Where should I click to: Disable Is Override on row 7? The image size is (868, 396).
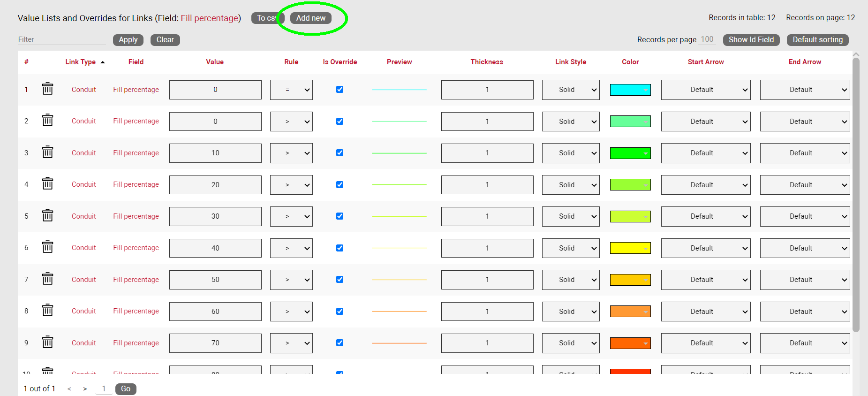point(340,280)
